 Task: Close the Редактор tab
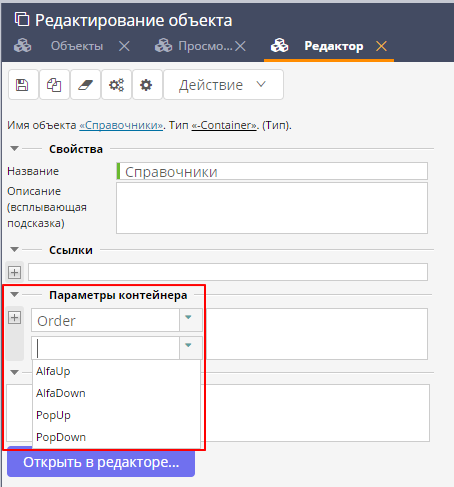click(x=381, y=46)
